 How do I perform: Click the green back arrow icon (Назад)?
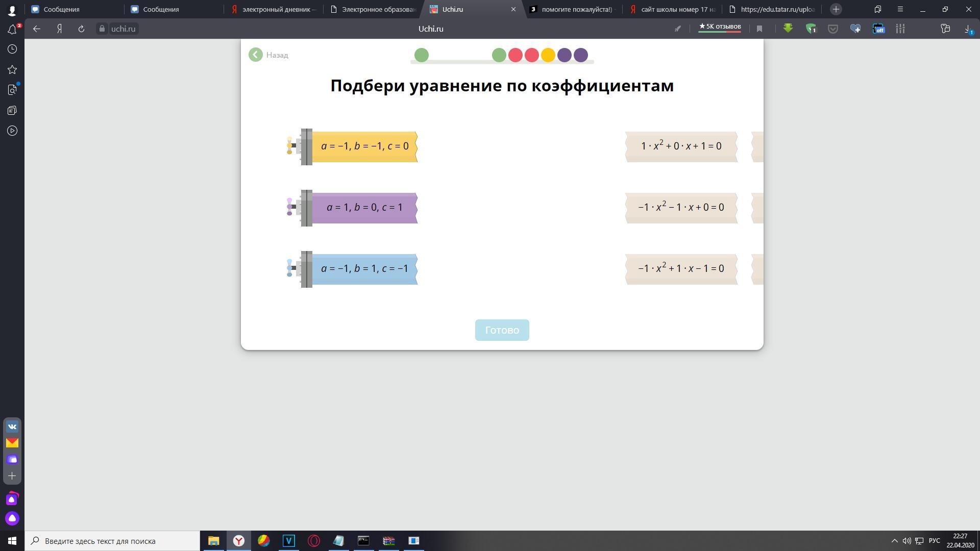[256, 55]
